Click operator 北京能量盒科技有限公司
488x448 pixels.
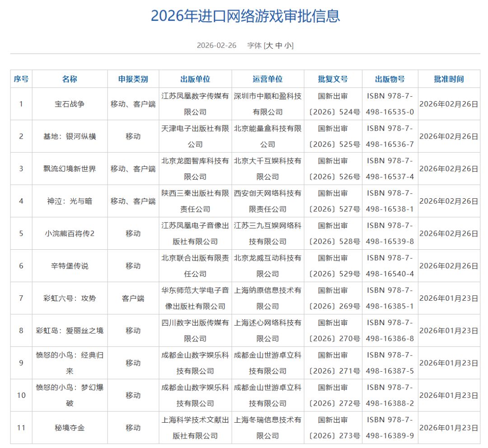[x=267, y=136]
